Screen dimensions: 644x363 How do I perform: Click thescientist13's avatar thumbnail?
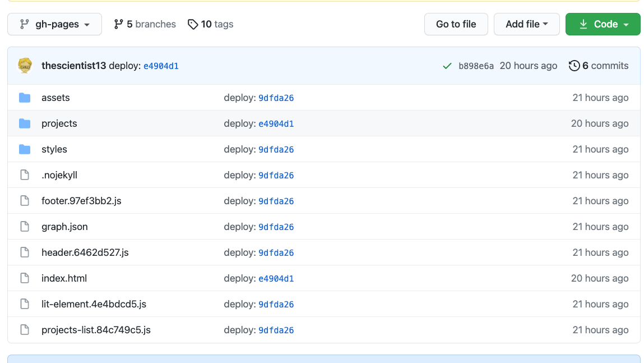(25, 66)
